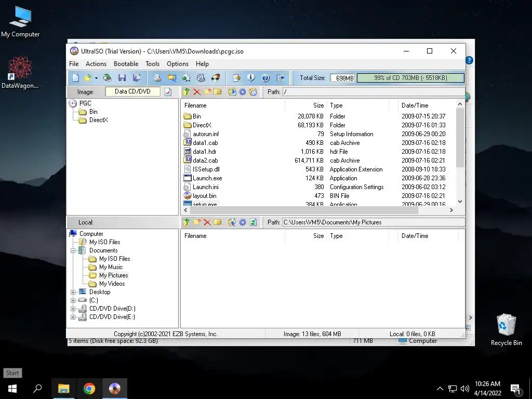Viewport: 532px width, 399px height.
Task: Click rename icon in image toolbar
Action: [218, 92]
